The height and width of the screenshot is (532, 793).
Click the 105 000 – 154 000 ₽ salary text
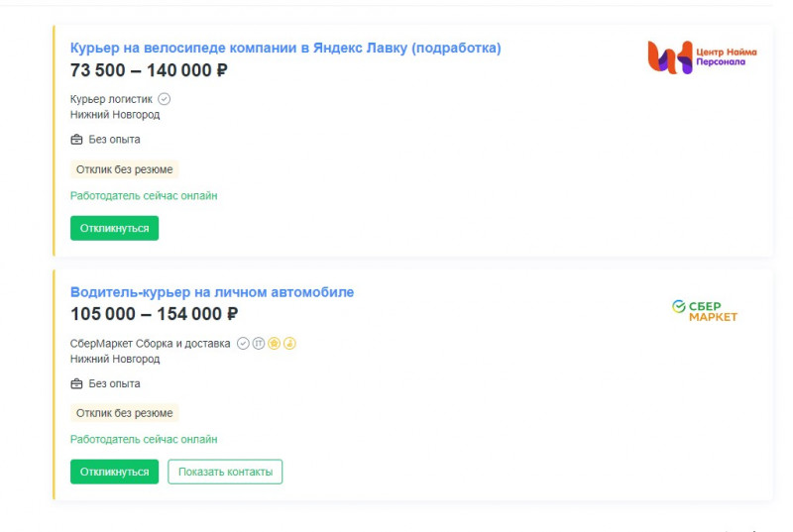coord(155,314)
